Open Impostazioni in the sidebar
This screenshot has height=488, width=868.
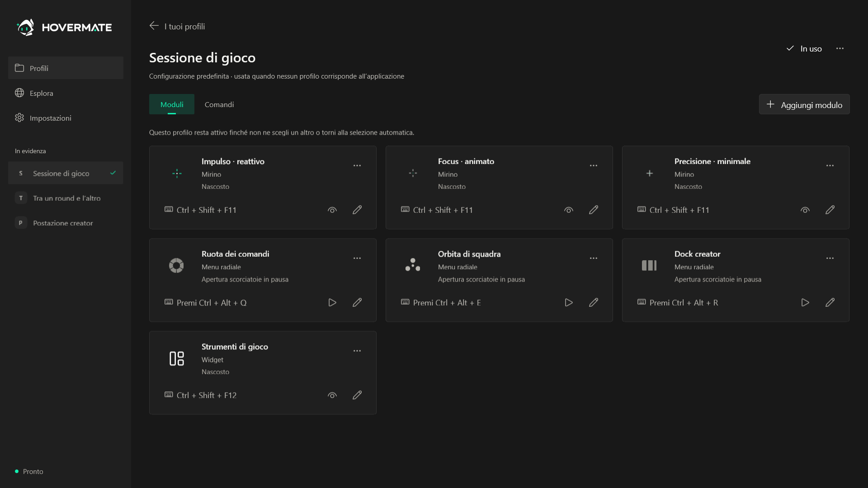[x=66, y=117]
